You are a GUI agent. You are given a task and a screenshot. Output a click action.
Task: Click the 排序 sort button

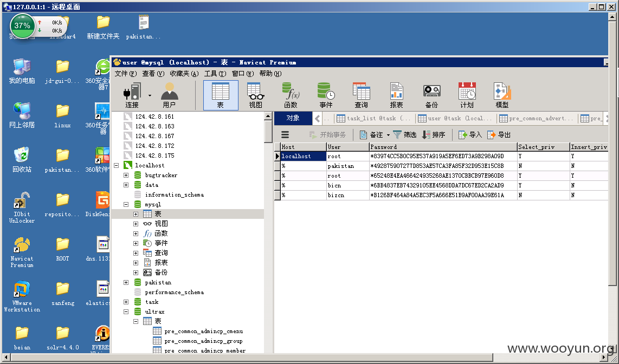434,135
